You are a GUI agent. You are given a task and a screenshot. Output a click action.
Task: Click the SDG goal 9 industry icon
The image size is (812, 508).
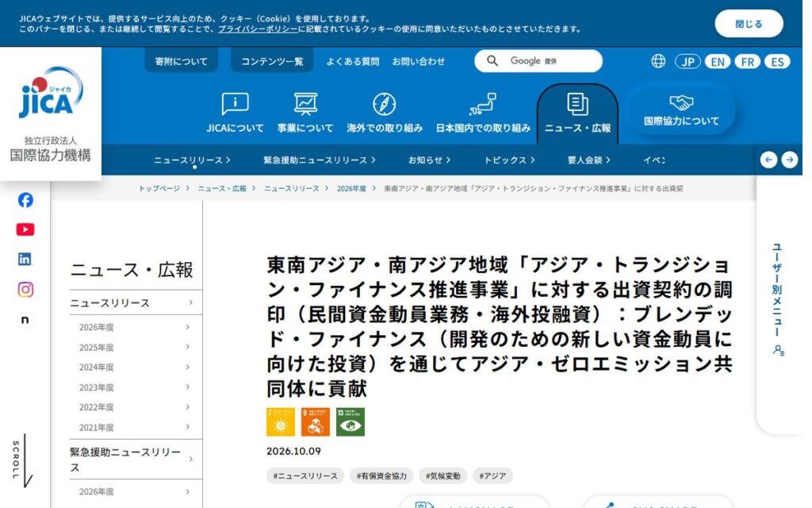[x=316, y=421]
